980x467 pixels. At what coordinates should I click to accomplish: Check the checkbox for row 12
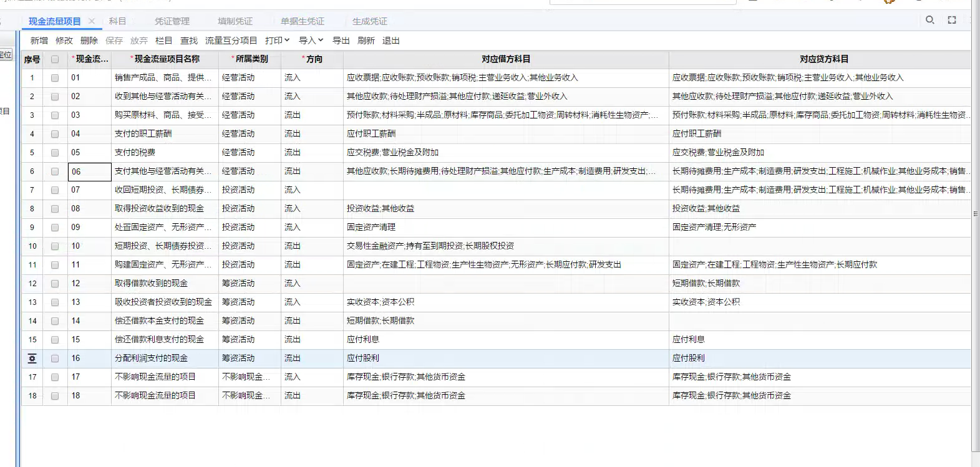tap(55, 284)
